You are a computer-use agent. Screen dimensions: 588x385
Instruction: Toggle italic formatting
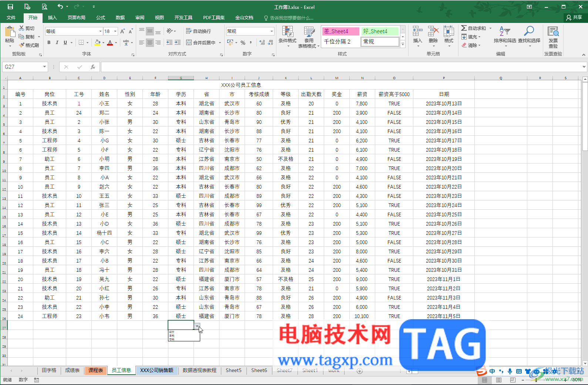coord(57,43)
